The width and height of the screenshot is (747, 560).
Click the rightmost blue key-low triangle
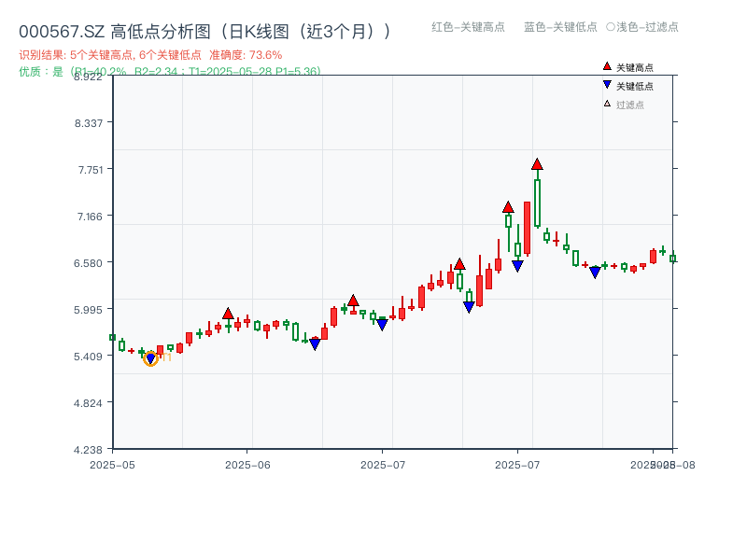(595, 272)
